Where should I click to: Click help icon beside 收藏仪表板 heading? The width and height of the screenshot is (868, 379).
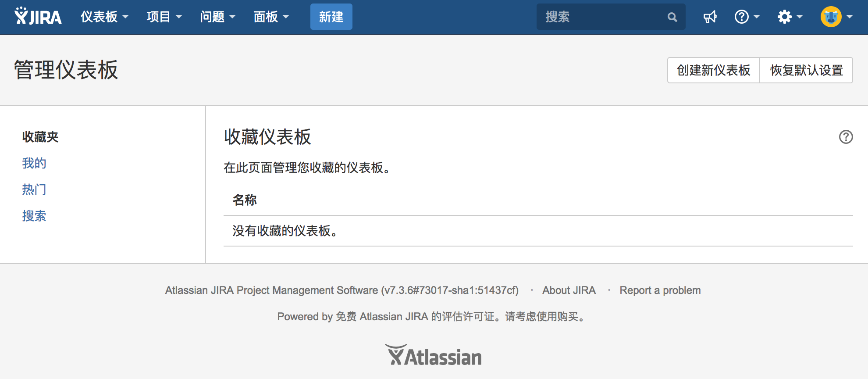846,137
